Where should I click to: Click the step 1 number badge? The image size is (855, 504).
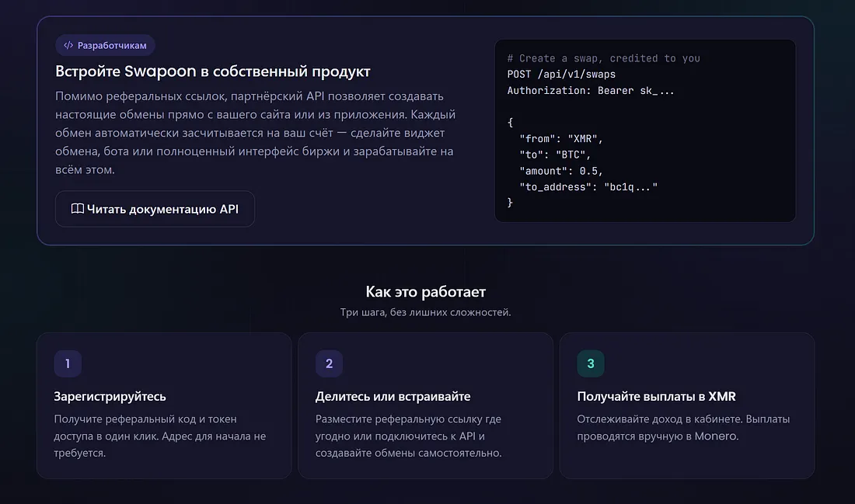68,363
